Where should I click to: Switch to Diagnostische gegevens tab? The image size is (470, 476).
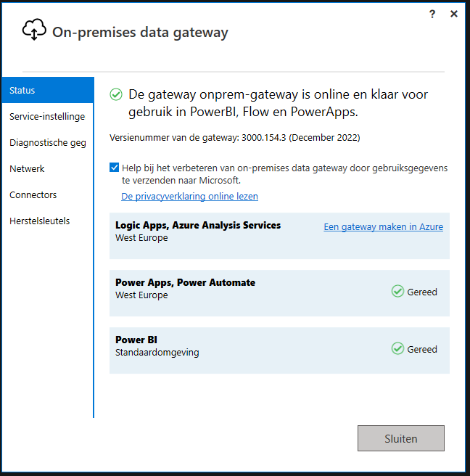48,142
